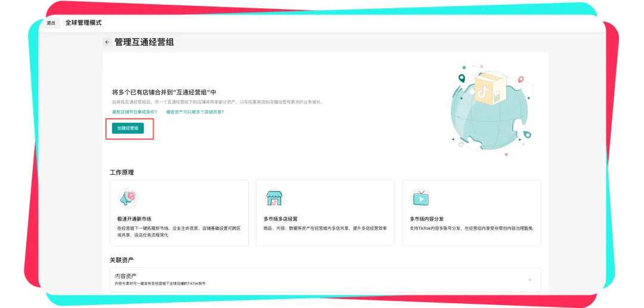Select the 多市场内容分发 card title

(426, 219)
